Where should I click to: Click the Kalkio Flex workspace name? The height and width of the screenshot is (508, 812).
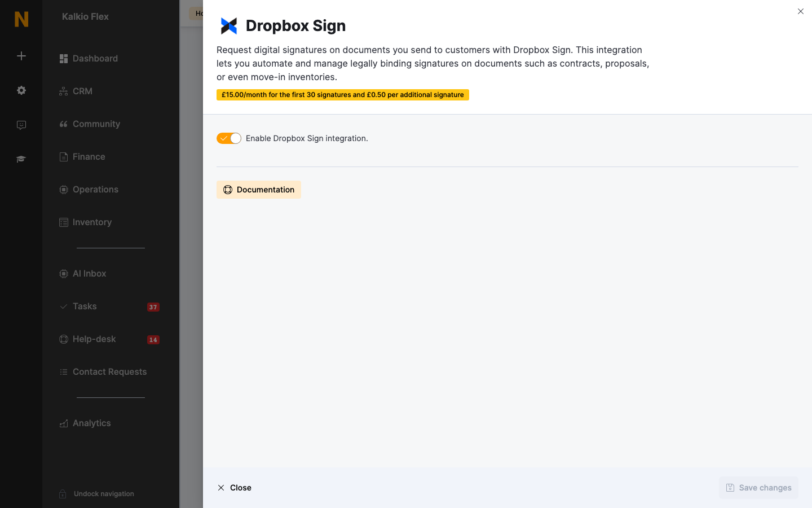85,17
